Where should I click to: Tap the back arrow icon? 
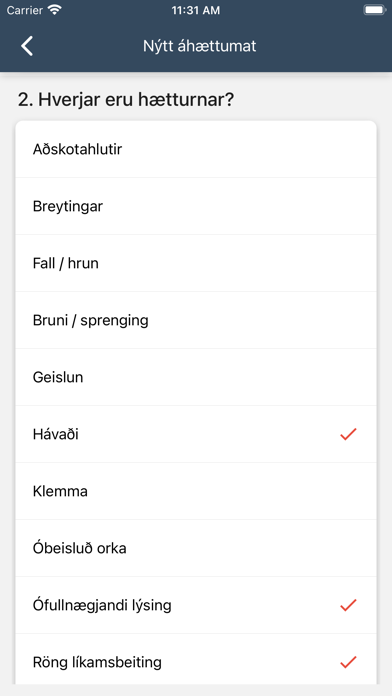tap(27, 46)
